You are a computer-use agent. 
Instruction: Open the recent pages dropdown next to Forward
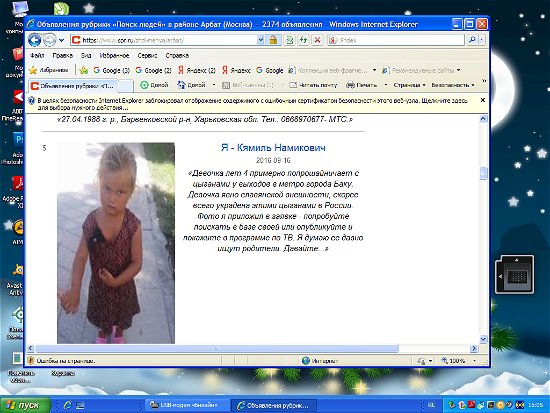[61, 40]
